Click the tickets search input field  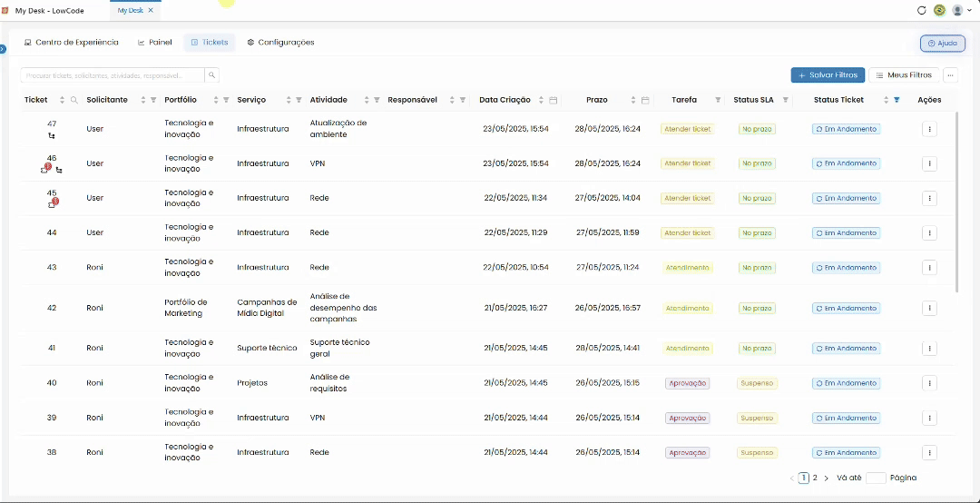(x=113, y=75)
